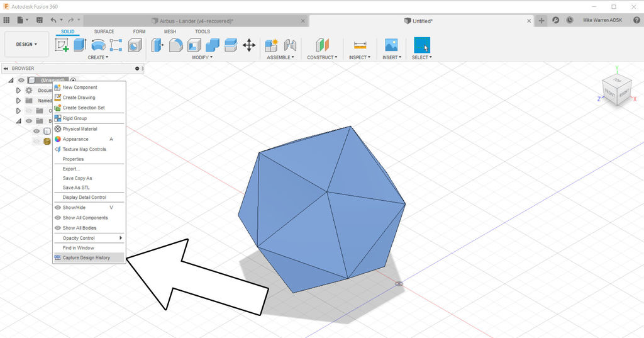Screen dimensions: 644x338
Task: Select the Joint tool
Action: point(290,45)
